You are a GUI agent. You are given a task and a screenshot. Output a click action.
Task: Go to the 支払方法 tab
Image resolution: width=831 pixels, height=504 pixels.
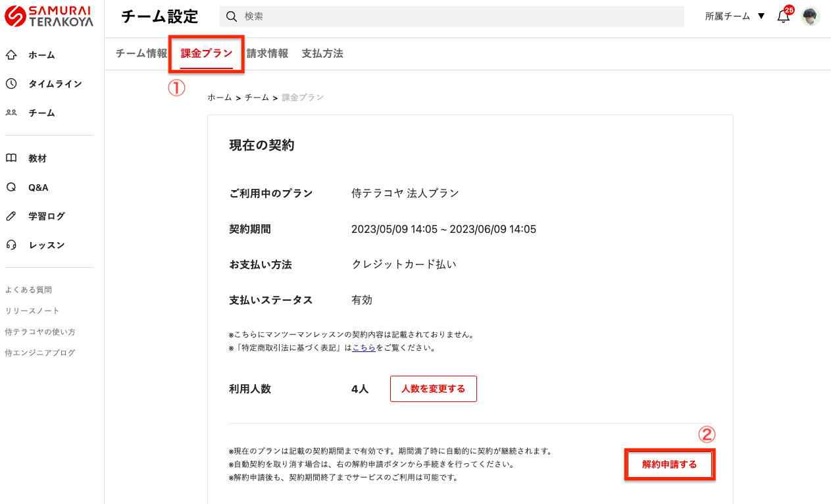[322, 54]
